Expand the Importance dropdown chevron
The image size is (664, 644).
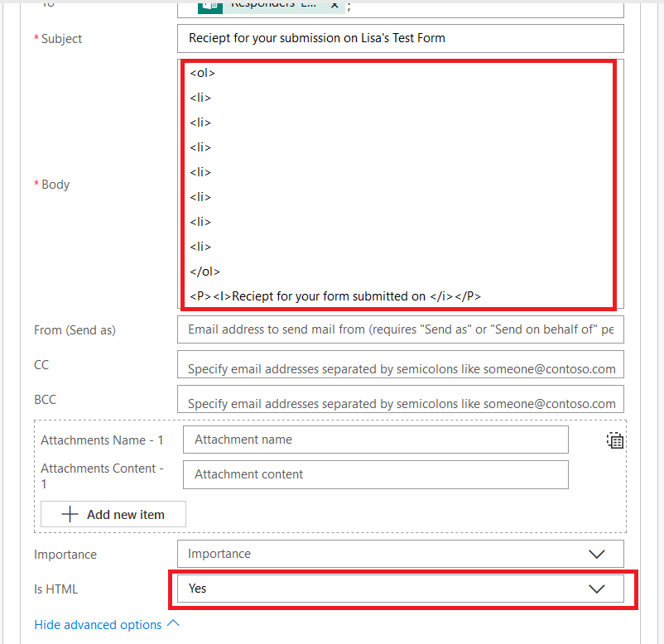coord(596,554)
